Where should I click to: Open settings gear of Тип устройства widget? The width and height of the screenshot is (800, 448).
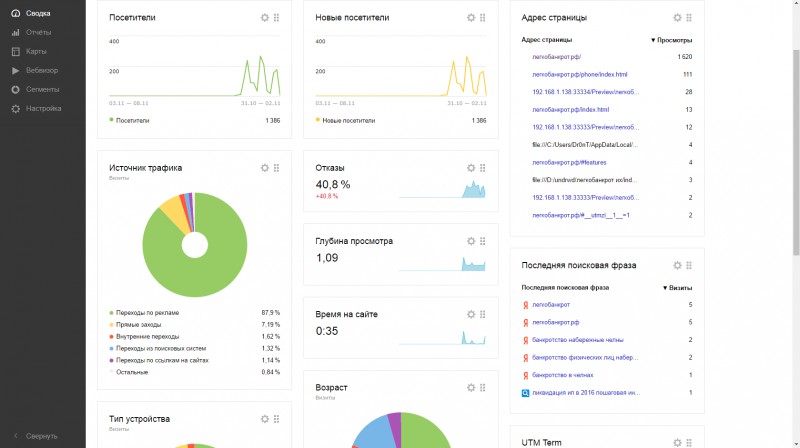pyautogui.click(x=264, y=418)
